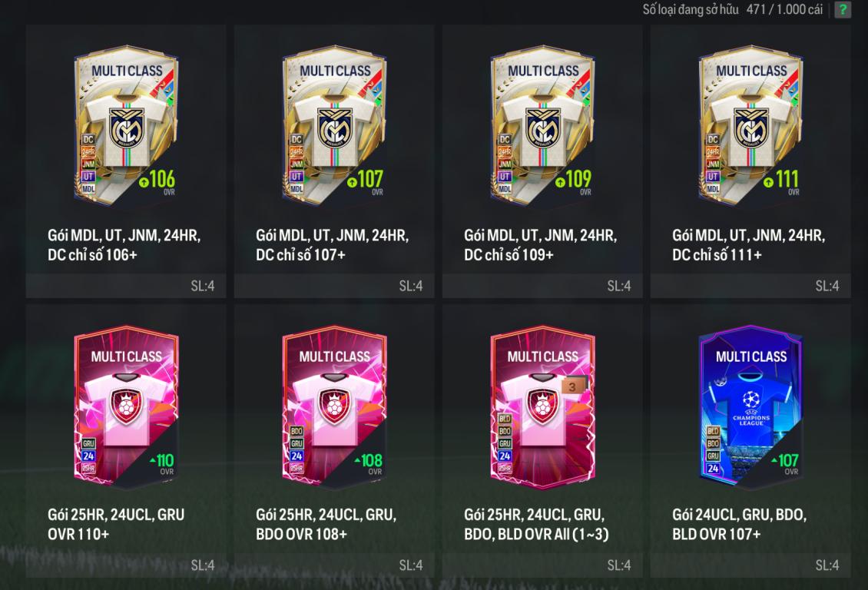Viewport: 868px width, 590px height.
Task: Click the SL:4 bar under the 106+ pack
Action: 126,286
